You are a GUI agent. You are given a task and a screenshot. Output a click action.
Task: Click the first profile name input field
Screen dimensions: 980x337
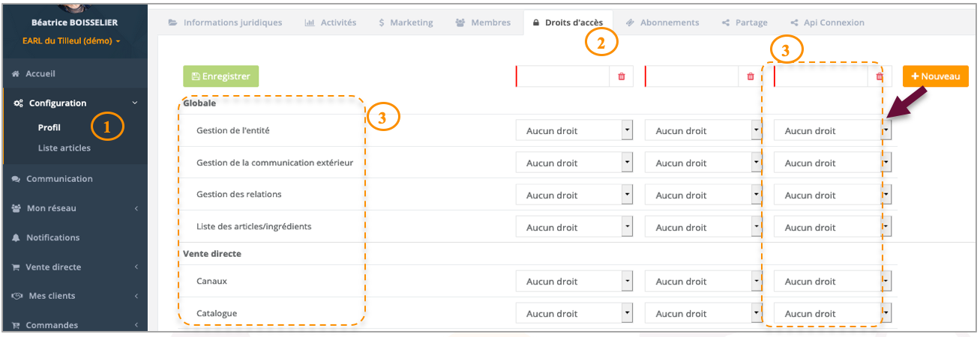click(562, 76)
